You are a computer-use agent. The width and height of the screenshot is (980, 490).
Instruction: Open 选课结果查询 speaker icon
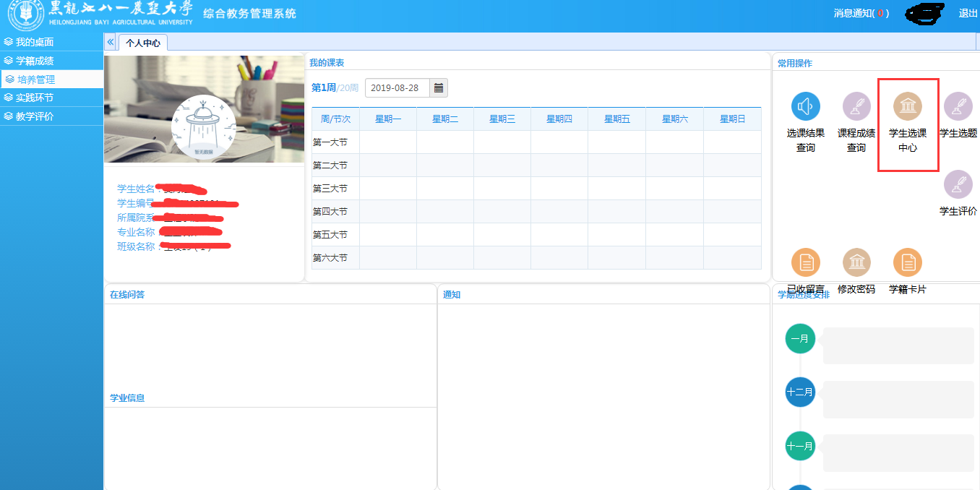click(805, 107)
